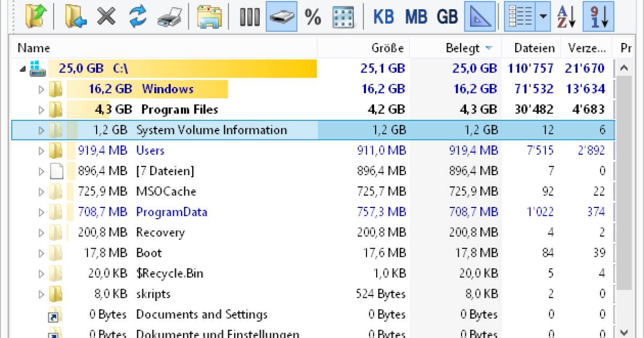Image resolution: width=644 pixels, height=338 pixels.
Task: Click the MSOCache folder icon
Action: click(x=56, y=192)
